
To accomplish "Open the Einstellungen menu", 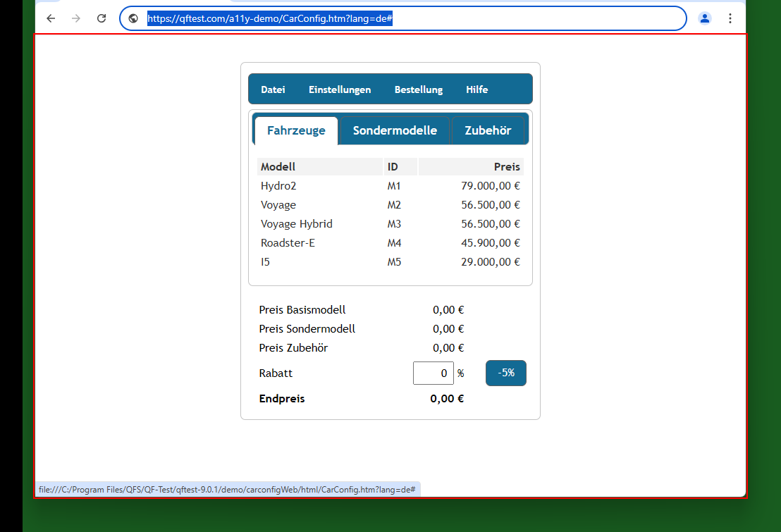I will (x=340, y=89).
